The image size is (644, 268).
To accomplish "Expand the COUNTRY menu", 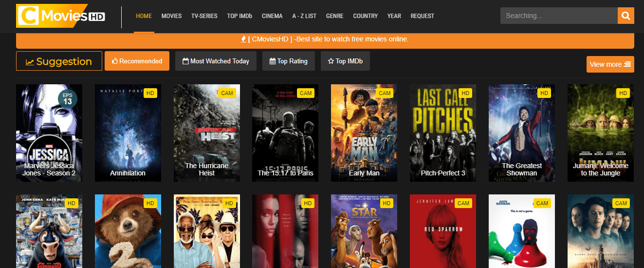I will pyautogui.click(x=366, y=16).
